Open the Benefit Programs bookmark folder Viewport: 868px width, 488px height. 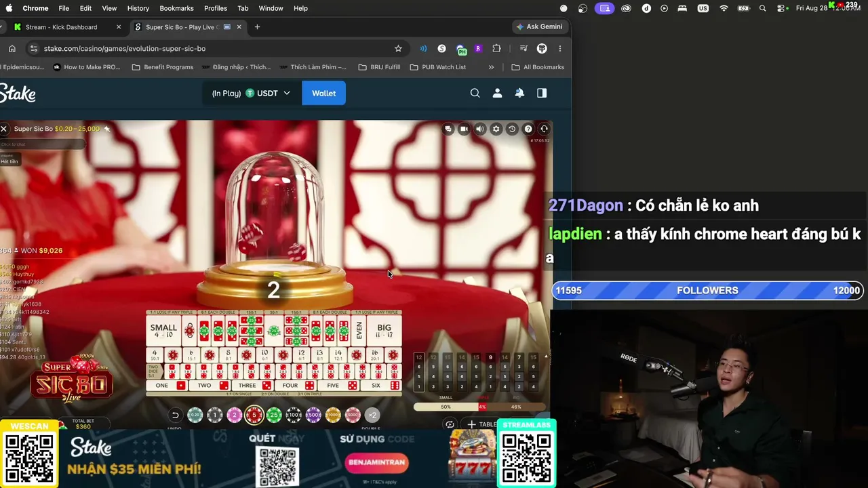[x=163, y=67]
